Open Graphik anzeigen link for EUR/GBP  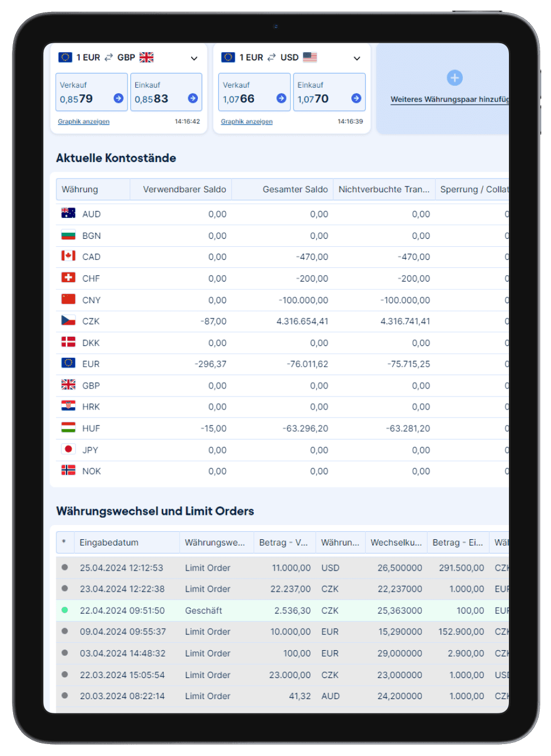point(84,122)
